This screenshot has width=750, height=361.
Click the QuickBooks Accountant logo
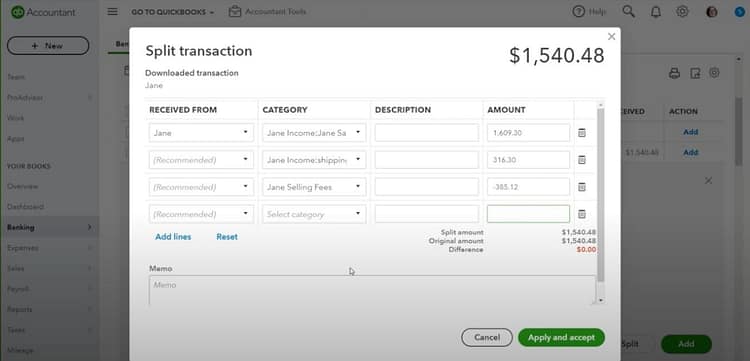pos(44,12)
